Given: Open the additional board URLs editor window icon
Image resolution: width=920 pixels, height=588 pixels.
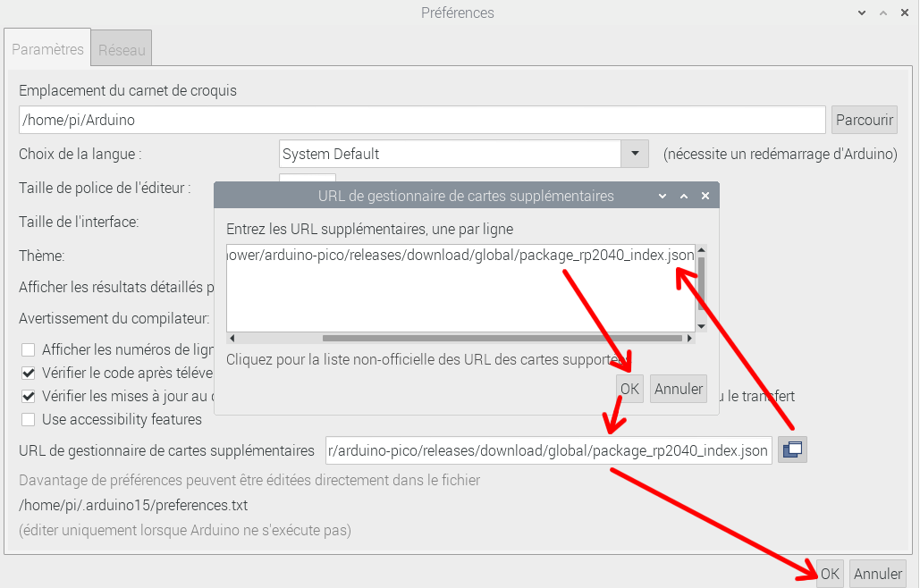Looking at the screenshot, I should point(793,449).
